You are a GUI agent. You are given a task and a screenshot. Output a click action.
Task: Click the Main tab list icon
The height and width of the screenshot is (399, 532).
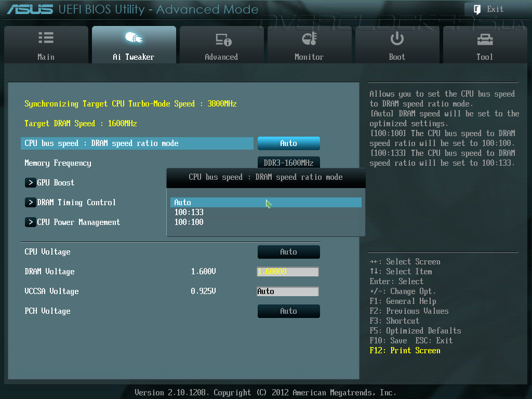(x=46, y=37)
